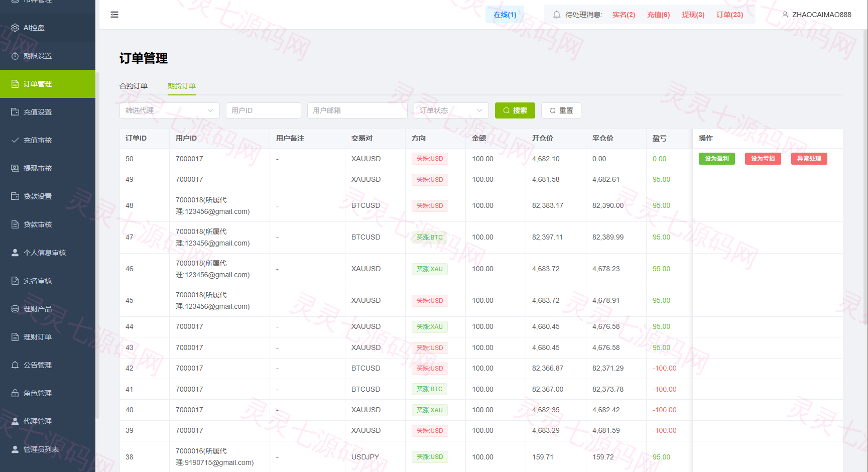
Task: Click the 买跌:USD tag in order 49
Action: click(x=430, y=180)
